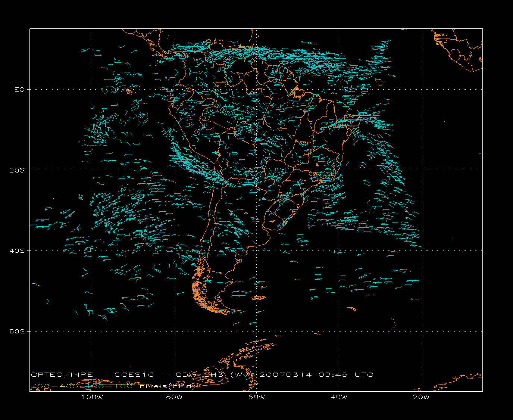513x420 pixels.
Task: Click the 20W longitude label
Action: [421, 397]
